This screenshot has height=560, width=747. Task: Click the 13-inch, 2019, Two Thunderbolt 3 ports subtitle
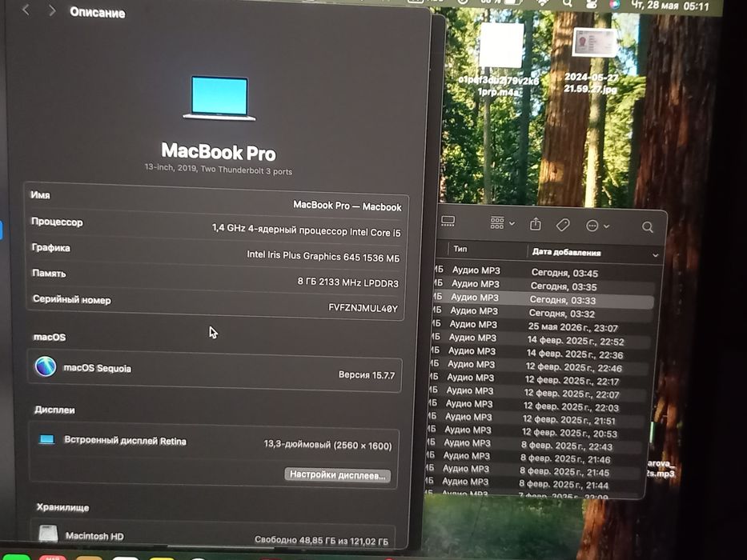coord(219,169)
